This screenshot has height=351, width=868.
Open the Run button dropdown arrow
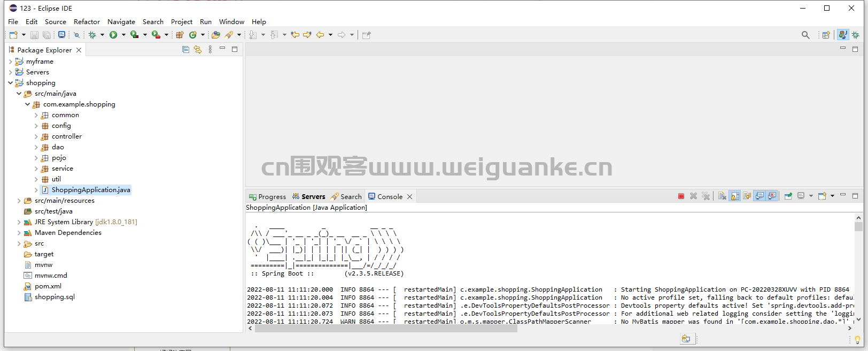click(x=123, y=35)
